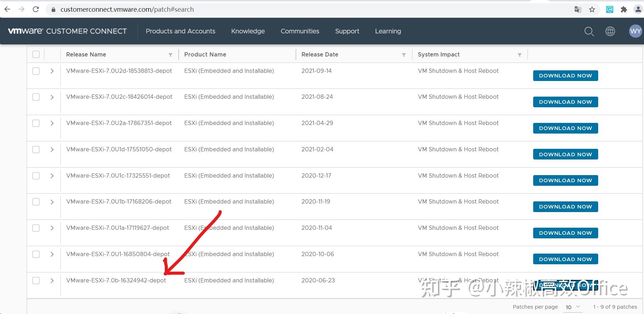Download the 7.0U1-16850804 depot patch

(565, 259)
